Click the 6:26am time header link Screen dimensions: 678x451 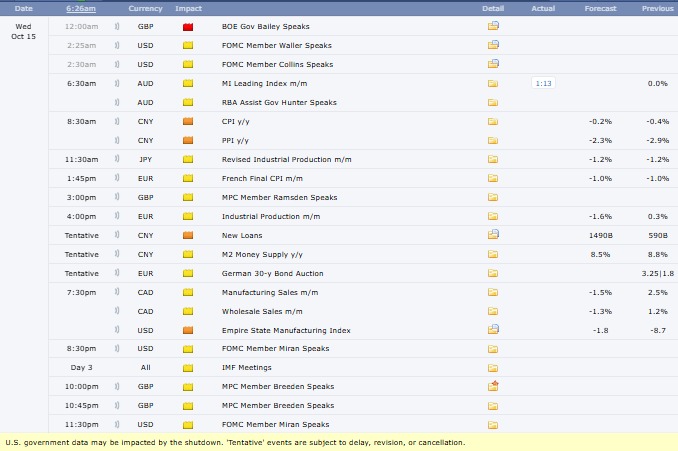tap(80, 8)
